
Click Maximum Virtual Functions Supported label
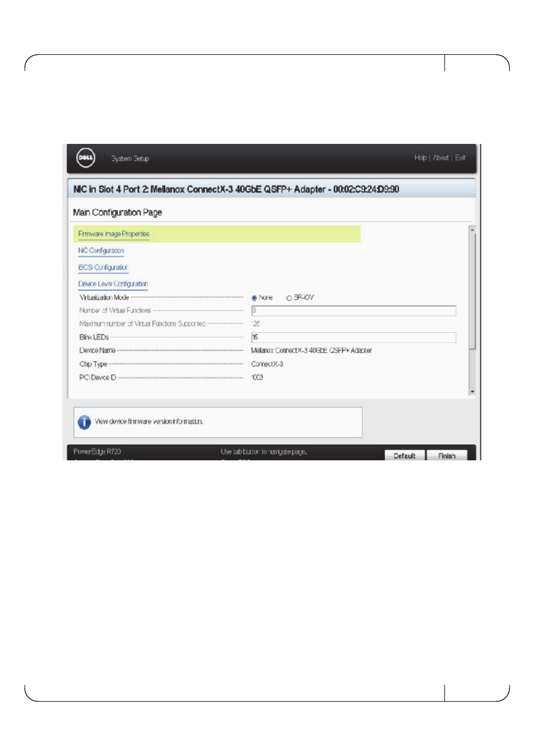point(142,324)
